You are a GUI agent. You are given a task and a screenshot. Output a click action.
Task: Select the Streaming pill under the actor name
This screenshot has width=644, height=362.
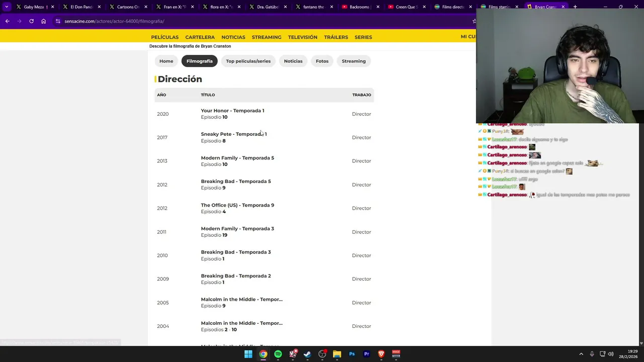354,61
